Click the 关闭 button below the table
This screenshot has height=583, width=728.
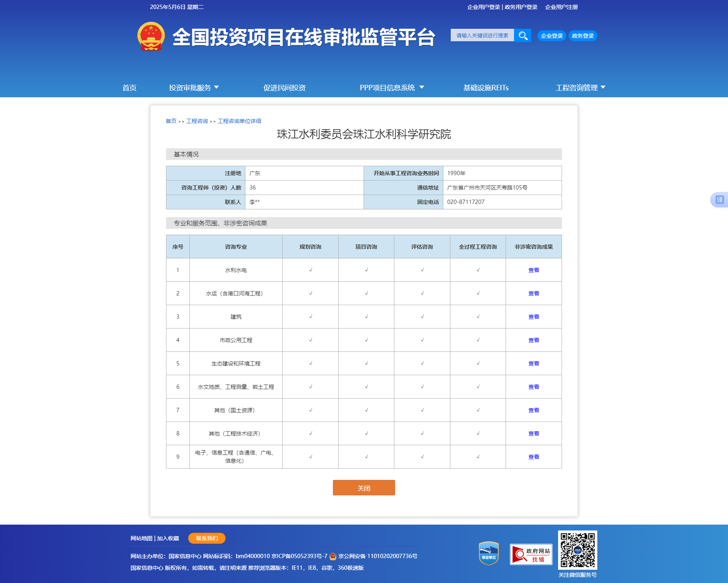point(364,488)
